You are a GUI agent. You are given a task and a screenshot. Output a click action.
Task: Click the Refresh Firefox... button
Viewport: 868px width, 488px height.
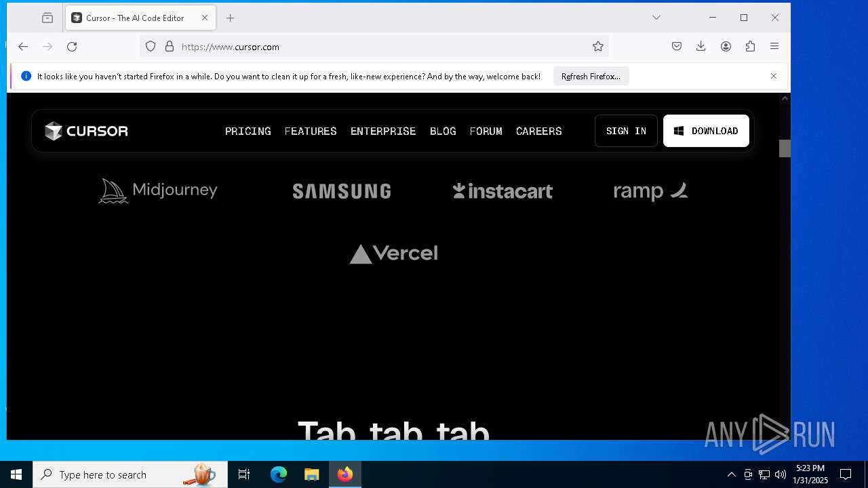click(x=591, y=77)
